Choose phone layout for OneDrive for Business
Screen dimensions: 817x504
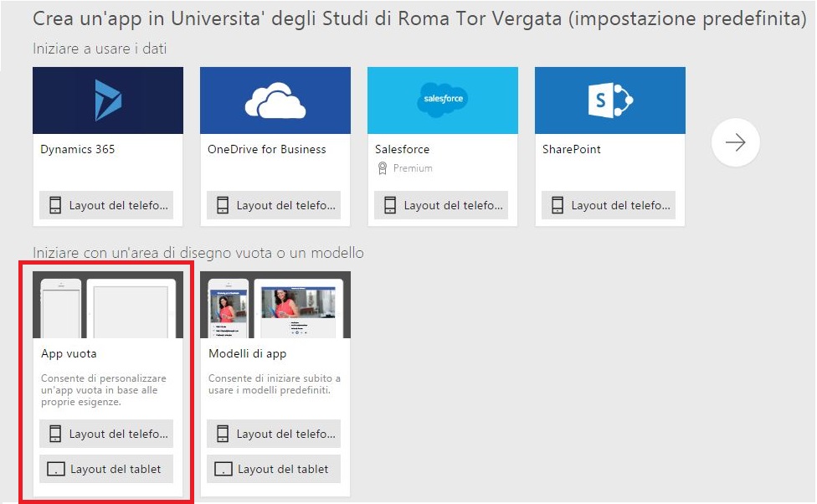[x=274, y=205]
